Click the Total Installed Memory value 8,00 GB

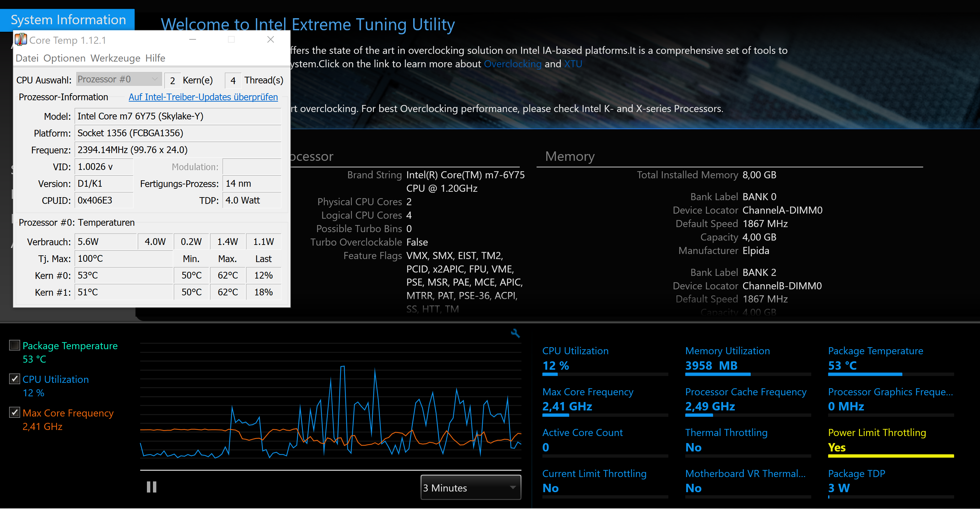tap(759, 175)
